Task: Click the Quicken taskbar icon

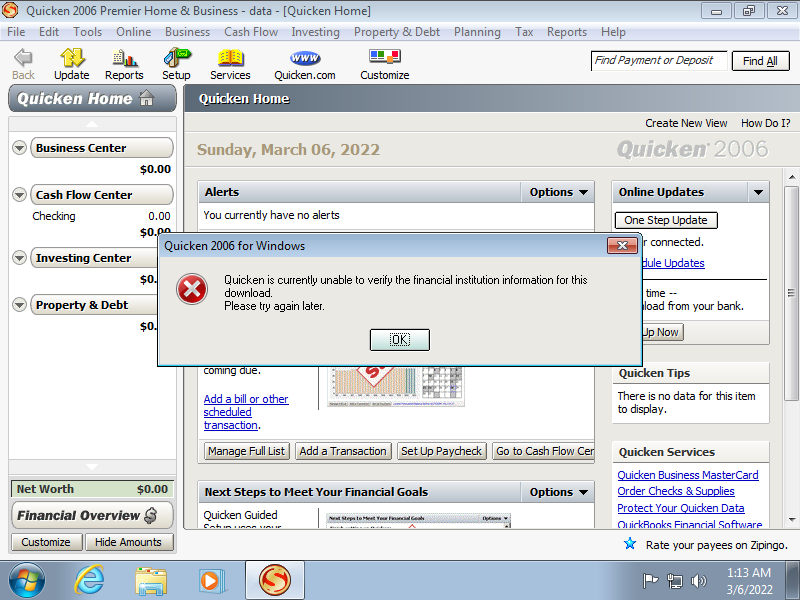Action: [275, 580]
